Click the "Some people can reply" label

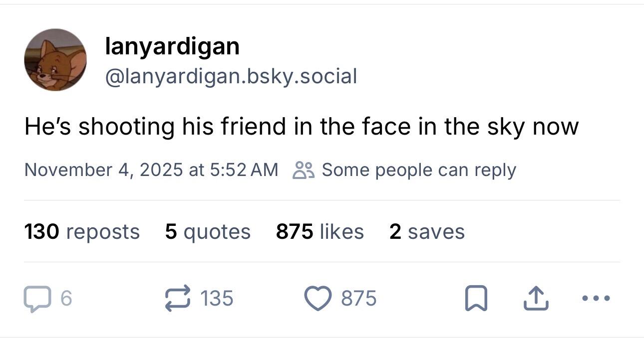click(418, 170)
